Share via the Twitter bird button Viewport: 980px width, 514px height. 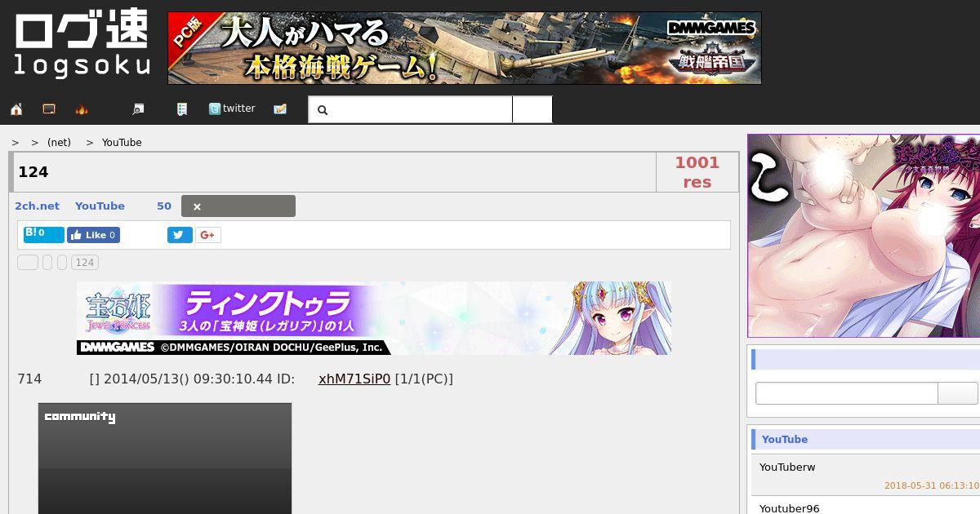180,235
